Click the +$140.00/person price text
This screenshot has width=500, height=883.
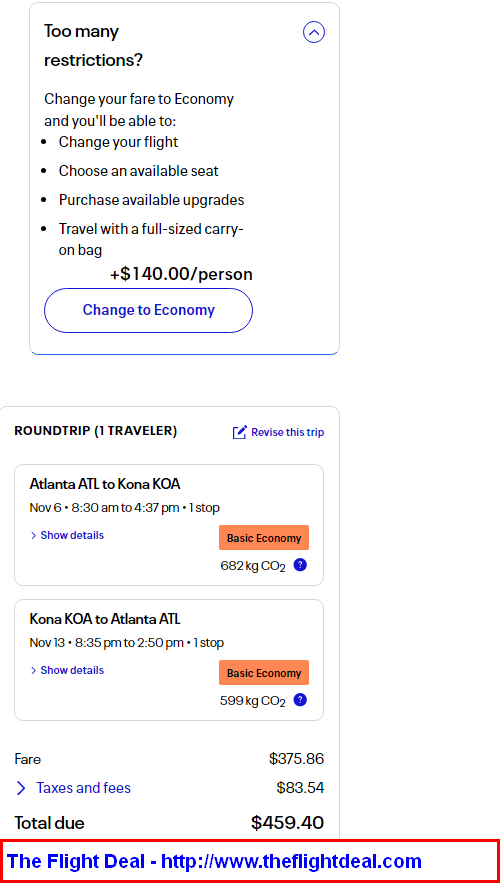(181, 274)
